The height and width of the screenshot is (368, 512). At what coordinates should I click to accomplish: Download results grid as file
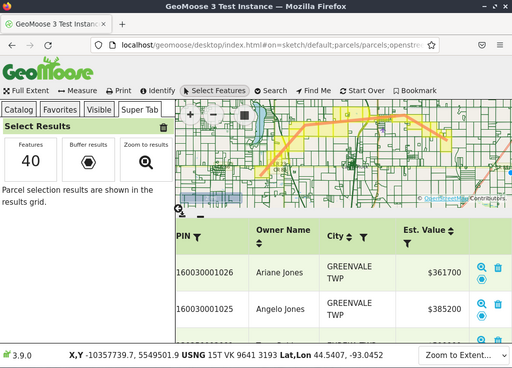(x=182, y=215)
